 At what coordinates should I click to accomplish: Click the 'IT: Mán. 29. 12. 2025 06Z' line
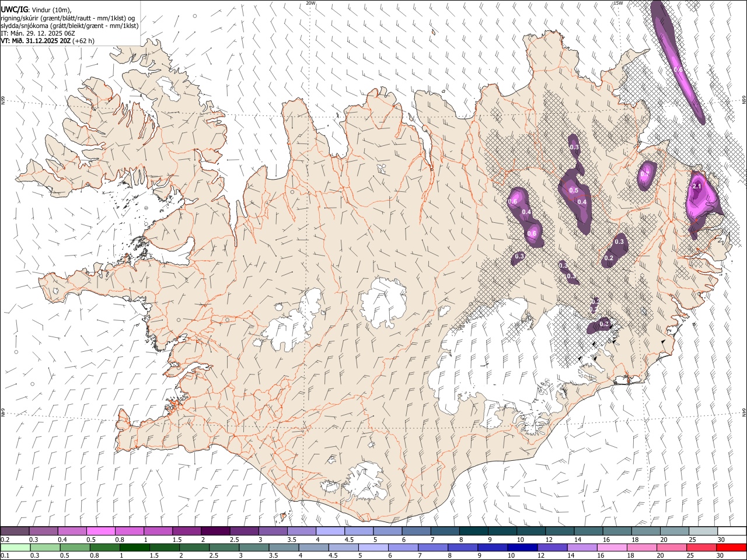[x=38, y=33]
